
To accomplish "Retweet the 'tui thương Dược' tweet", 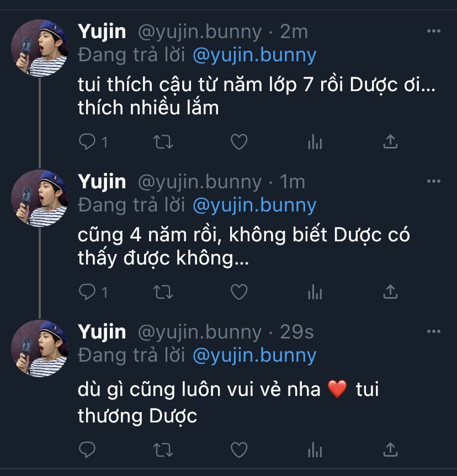I will tap(163, 450).
